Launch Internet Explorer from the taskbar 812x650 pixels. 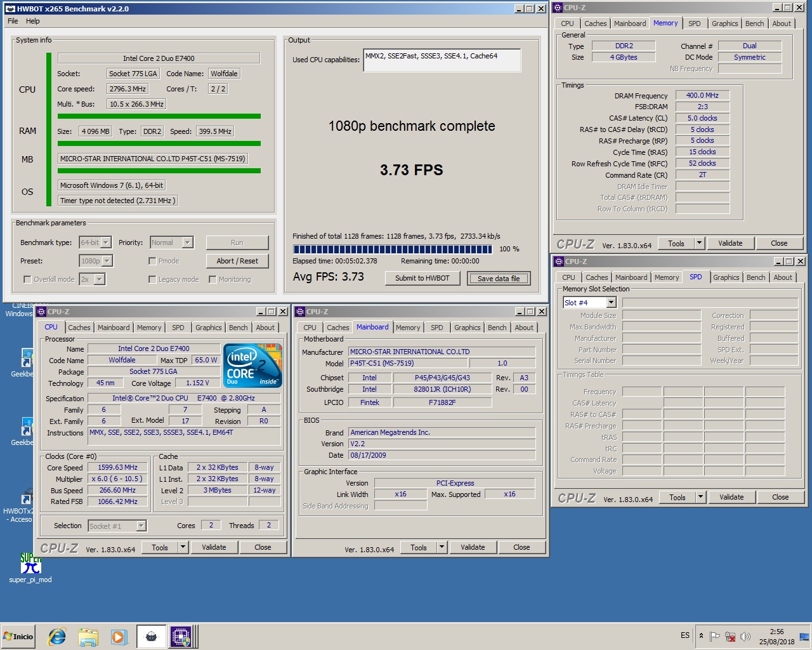57,637
